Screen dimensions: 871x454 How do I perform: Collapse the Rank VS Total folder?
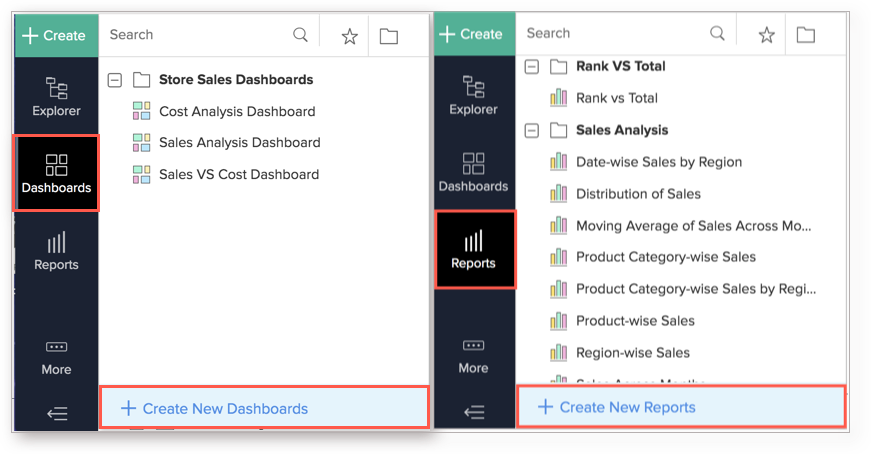pyautogui.click(x=532, y=67)
